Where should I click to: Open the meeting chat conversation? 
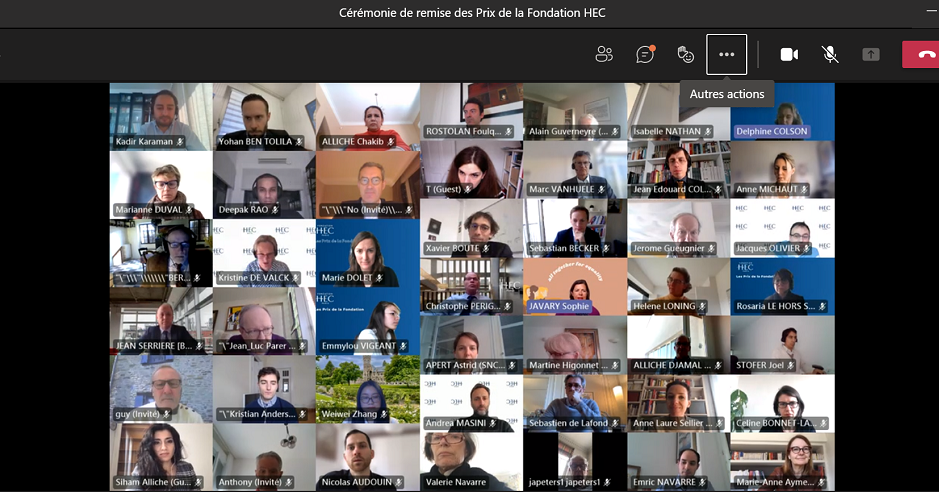[645, 54]
